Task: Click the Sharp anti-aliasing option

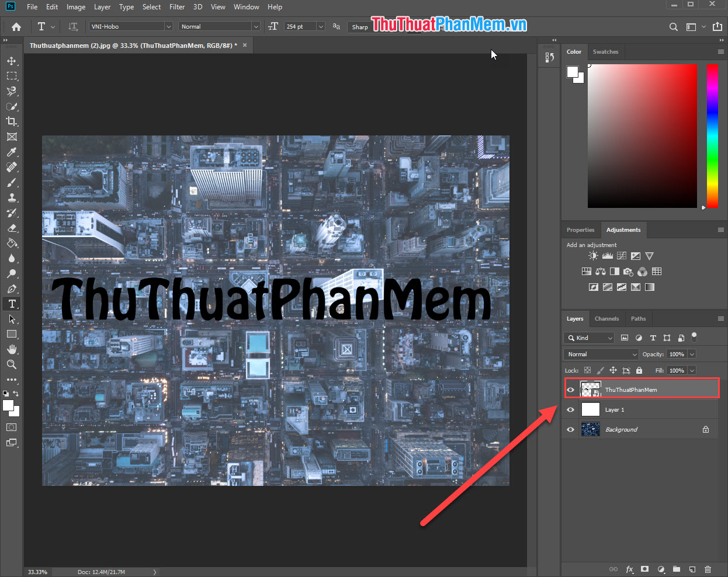Action: coord(359,26)
